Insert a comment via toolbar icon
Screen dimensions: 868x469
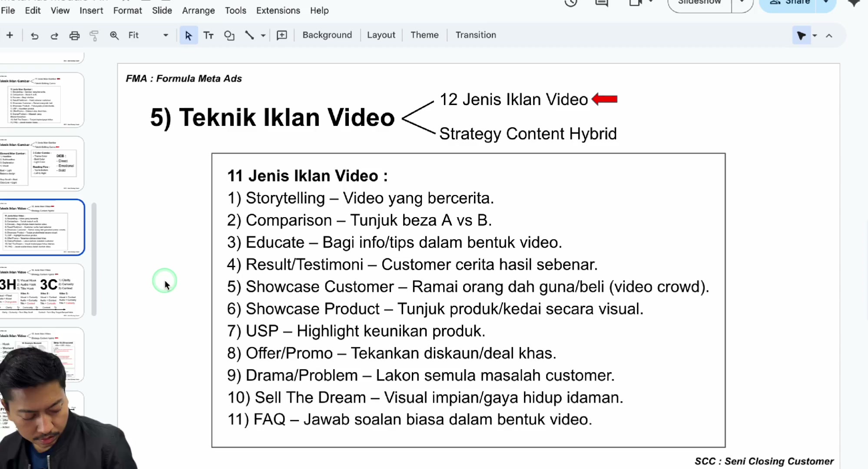[x=282, y=36]
